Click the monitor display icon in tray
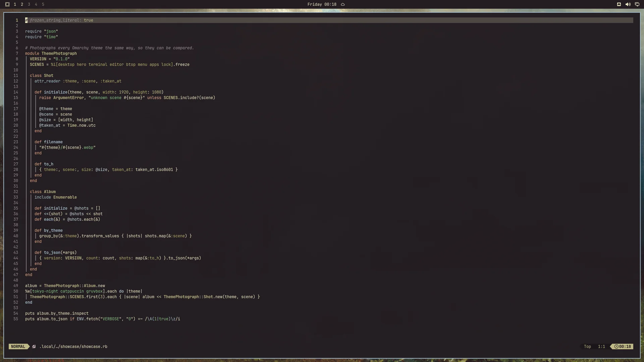The width and height of the screenshot is (644, 362). tap(637, 4)
